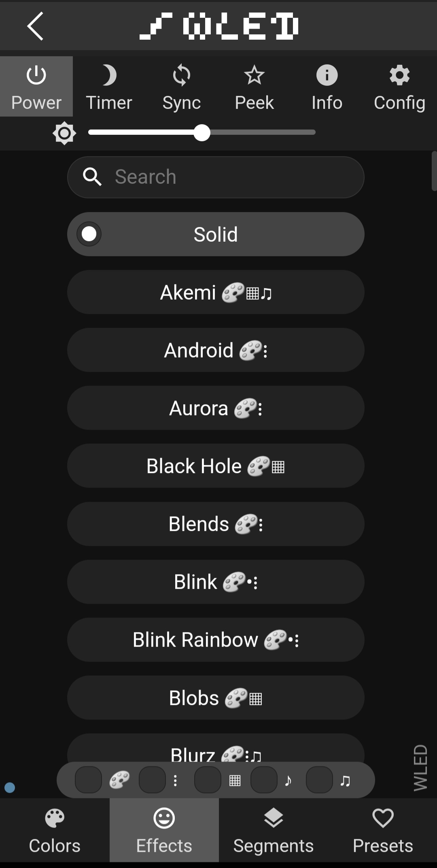Tap the back arrow in header
437x868 pixels.
35,26
